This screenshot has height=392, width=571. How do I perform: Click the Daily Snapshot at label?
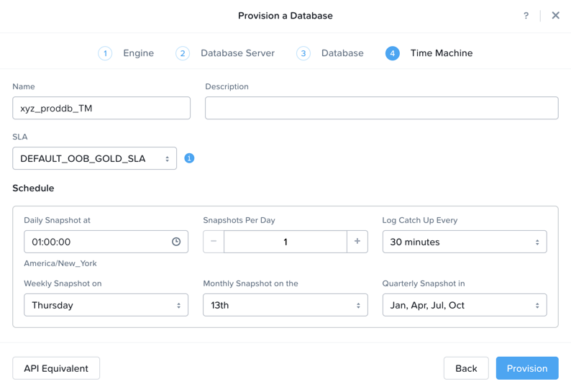pyautogui.click(x=58, y=220)
